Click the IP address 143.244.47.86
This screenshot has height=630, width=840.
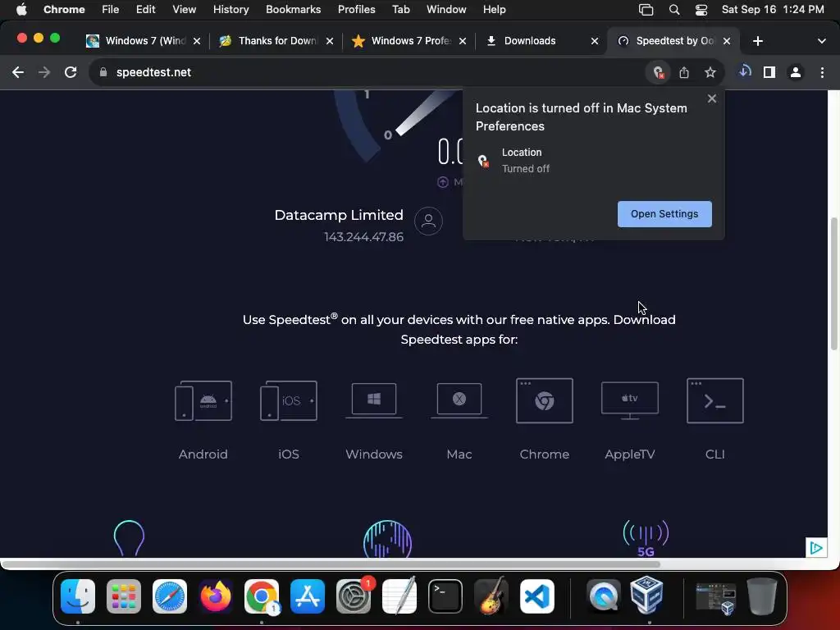[363, 237]
